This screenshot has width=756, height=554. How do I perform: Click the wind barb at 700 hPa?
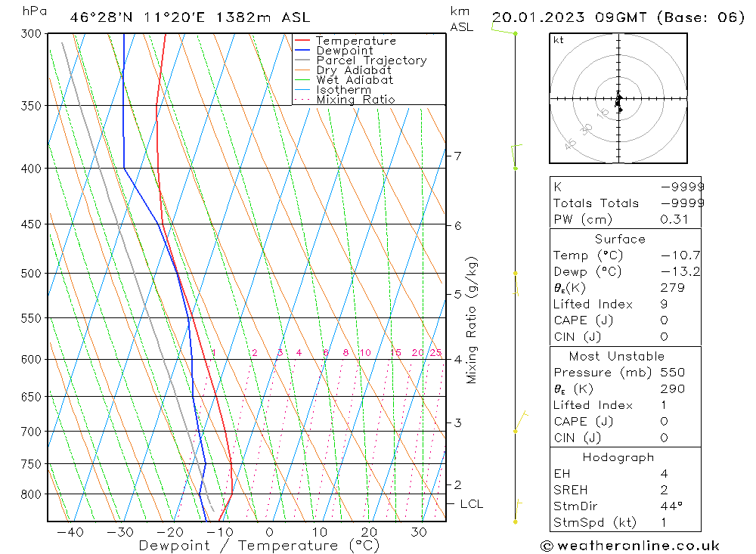521,422
